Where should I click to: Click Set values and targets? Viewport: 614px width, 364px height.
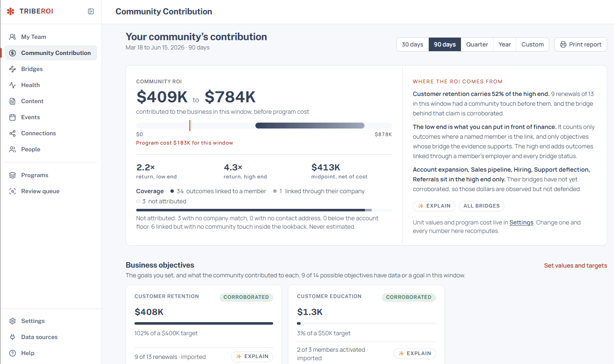pos(576,265)
